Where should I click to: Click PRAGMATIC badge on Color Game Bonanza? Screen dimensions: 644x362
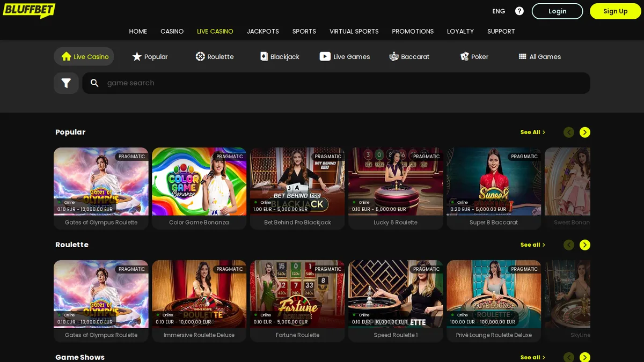tap(230, 157)
